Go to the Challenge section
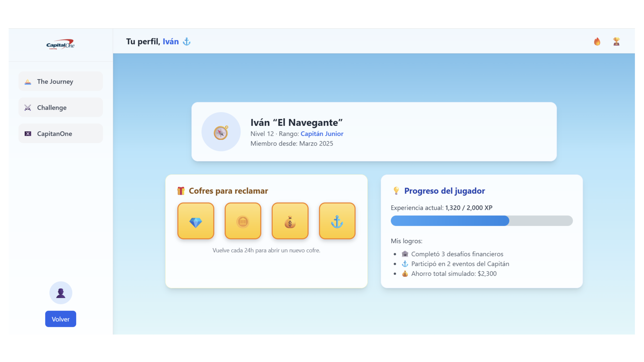This screenshot has height=362, width=644. [x=60, y=108]
